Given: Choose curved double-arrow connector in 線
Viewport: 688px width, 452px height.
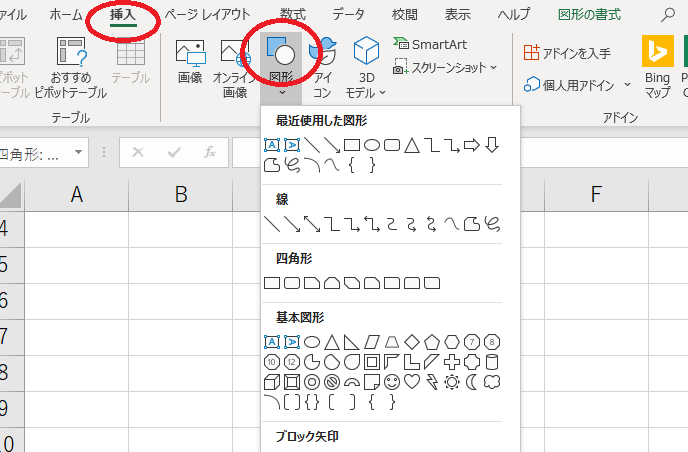Looking at the screenshot, I should pos(431,224).
